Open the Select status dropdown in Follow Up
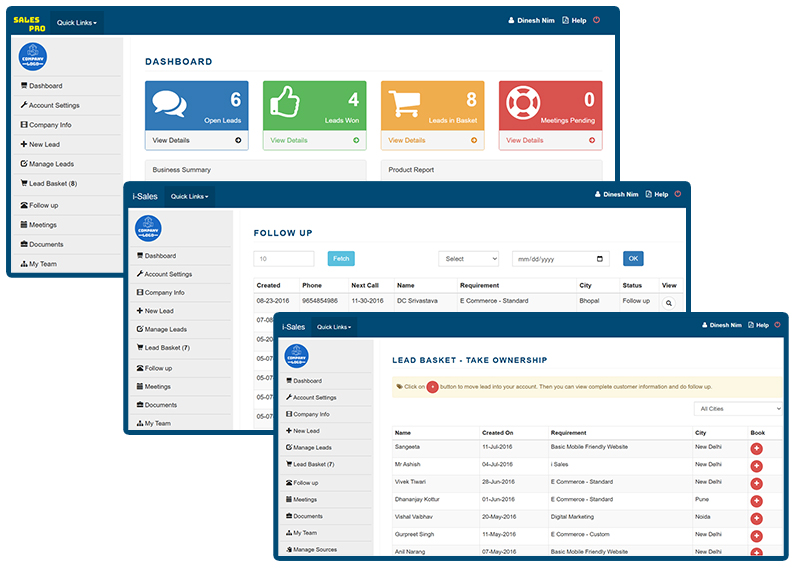Screen dimensions: 800x571 coord(468,259)
